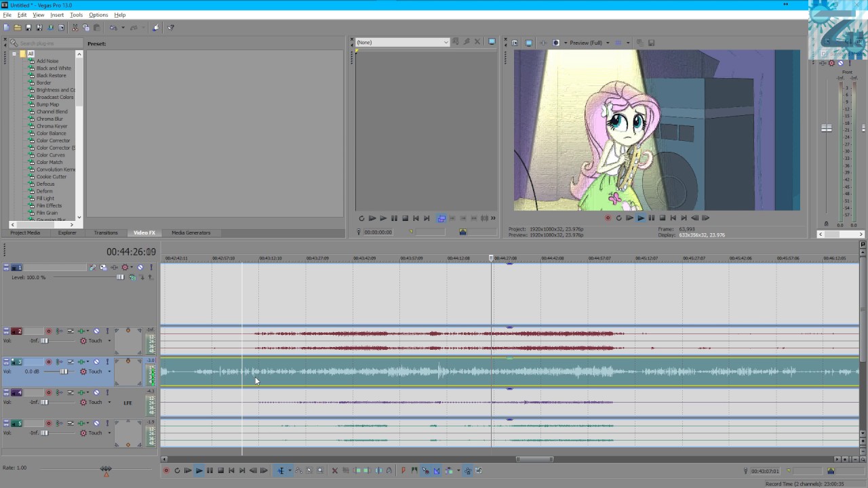Open a project with folder icon
Image resolution: width=868 pixels, height=488 pixels.
click(x=17, y=28)
